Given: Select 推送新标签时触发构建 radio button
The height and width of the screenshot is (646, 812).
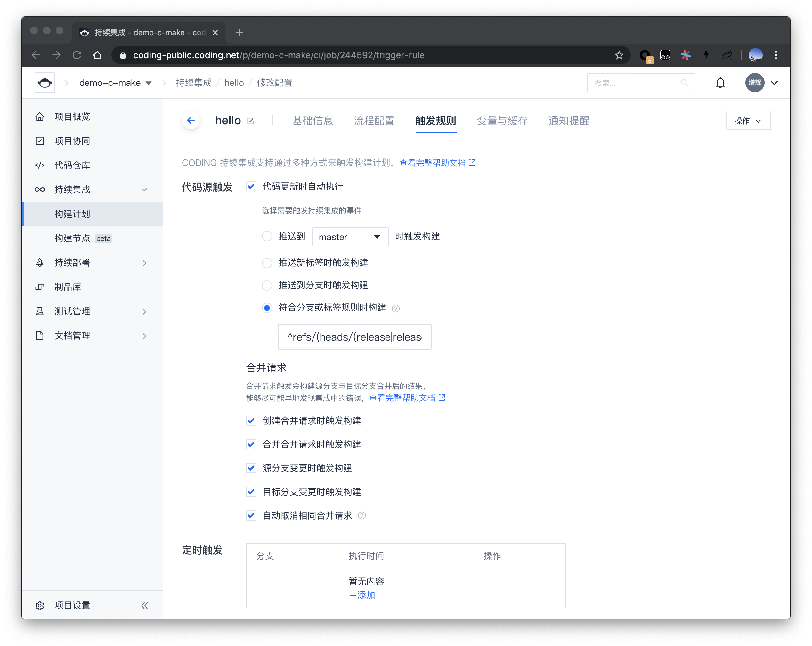Looking at the screenshot, I should [267, 263].
